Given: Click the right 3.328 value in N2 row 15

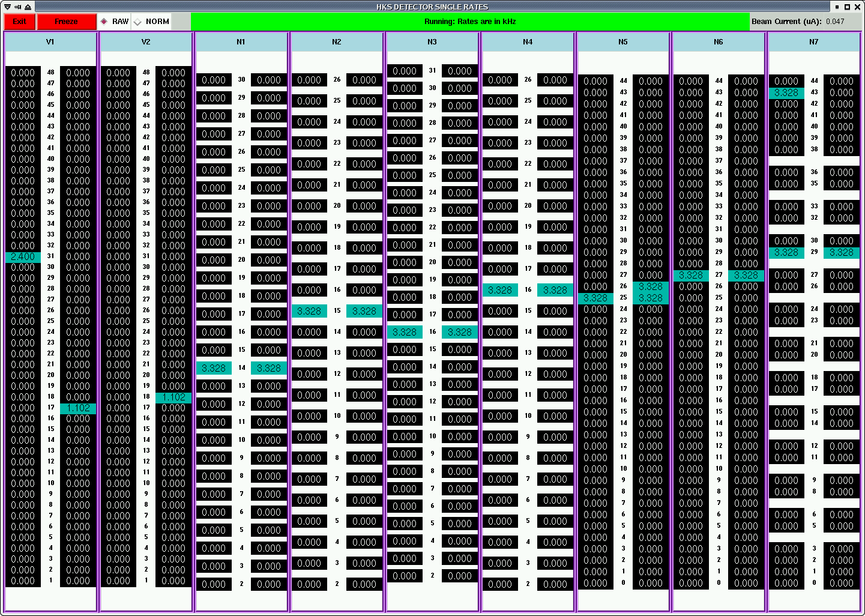Looking at the screenshot, I should (x=364, y=311).
